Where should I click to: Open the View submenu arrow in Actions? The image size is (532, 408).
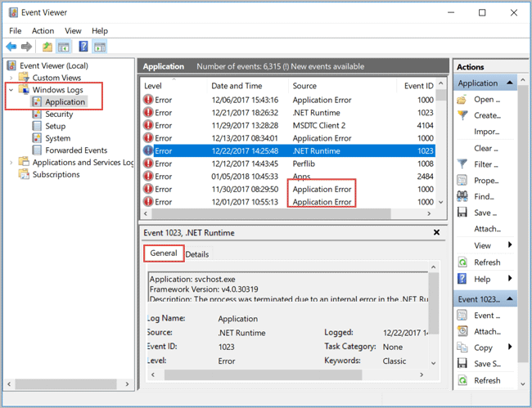click(x=510, y=244)
